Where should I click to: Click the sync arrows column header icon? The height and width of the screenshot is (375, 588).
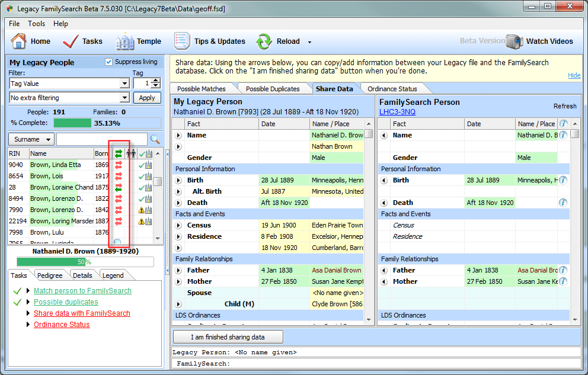119,153
